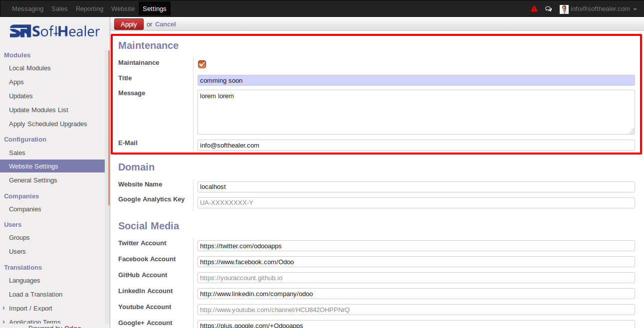Viewport: 644px width, 328px height.
Task: Open the Reporting menu
Action: coord(90,8)
